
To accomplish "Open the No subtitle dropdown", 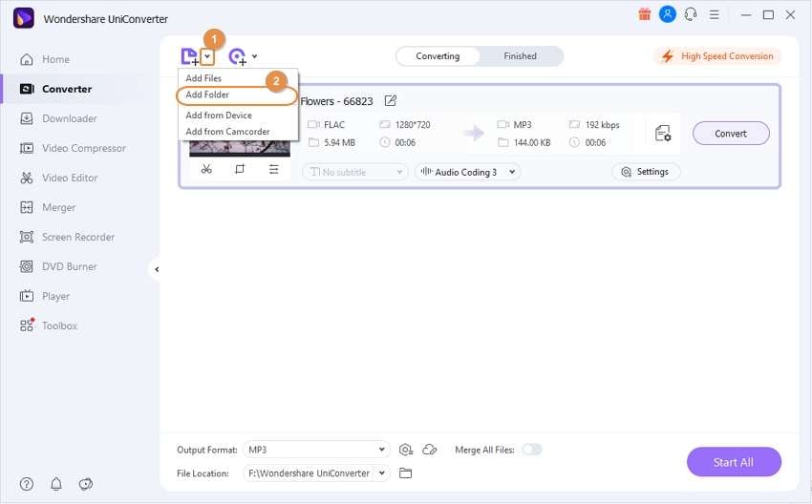I will coord(355,172).
